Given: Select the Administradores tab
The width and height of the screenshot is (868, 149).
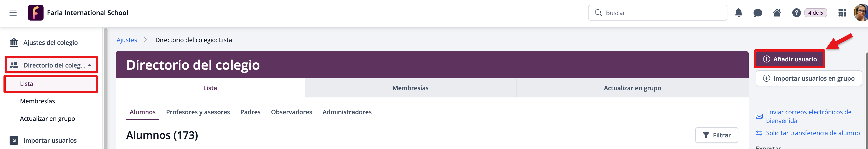Looking at the screenshot, I should (347, 112).
